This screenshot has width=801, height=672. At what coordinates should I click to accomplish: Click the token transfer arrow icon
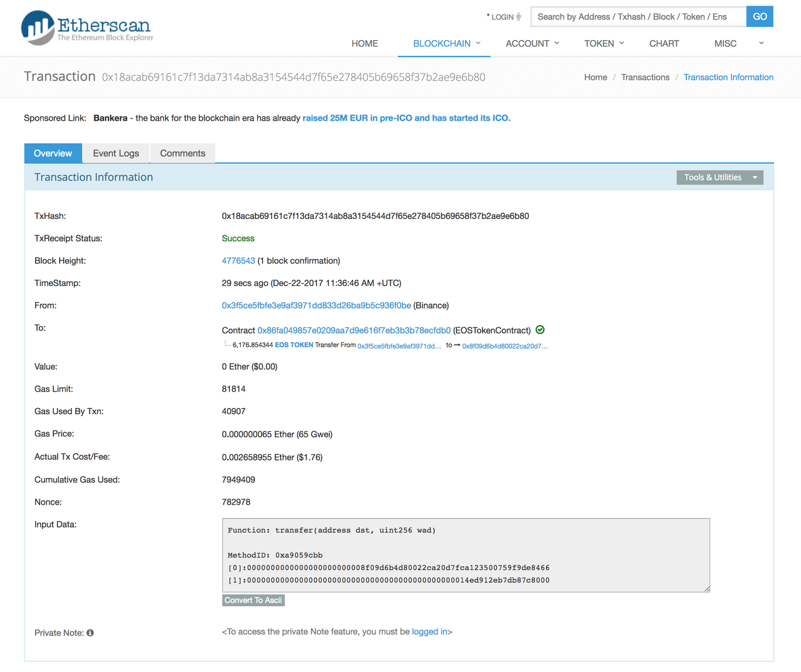457,345
